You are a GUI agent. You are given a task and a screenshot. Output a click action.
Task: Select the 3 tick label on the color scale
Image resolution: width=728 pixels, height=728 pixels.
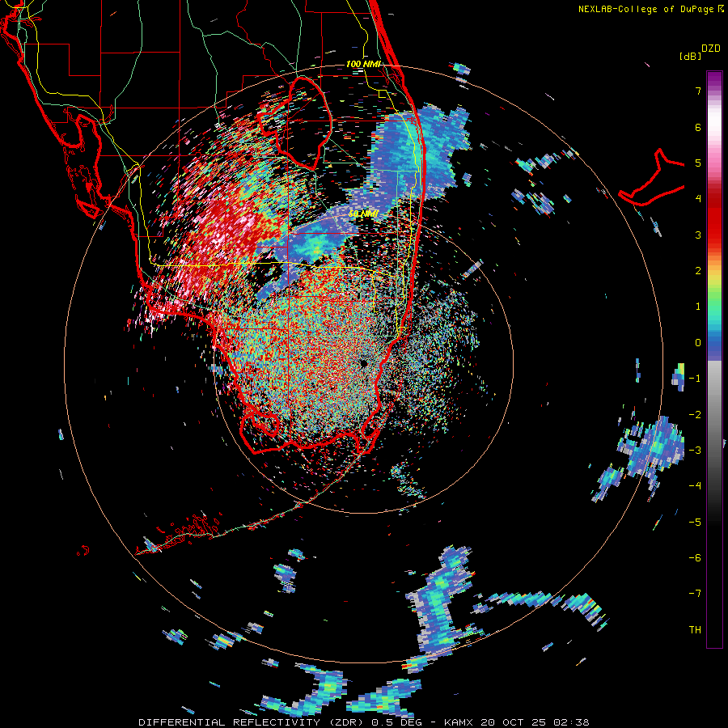698,235
